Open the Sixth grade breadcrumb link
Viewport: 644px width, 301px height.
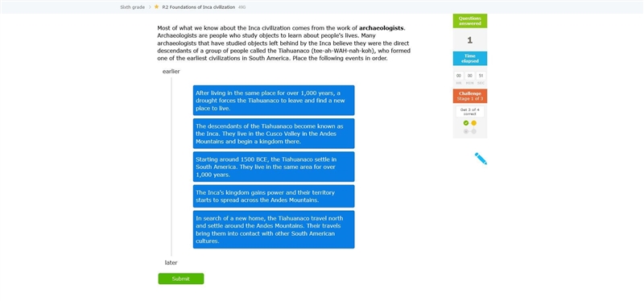point(132,7)
